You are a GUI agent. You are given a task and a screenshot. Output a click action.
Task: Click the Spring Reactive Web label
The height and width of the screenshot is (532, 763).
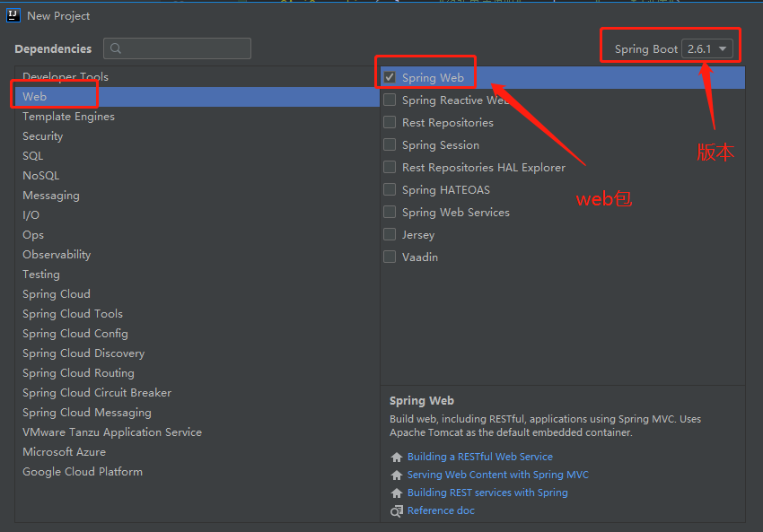pos(455,100)
